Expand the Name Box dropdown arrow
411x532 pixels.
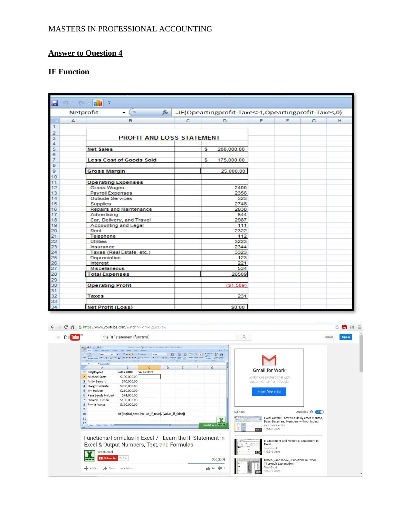pyautogui.click(x=124, y=112)
